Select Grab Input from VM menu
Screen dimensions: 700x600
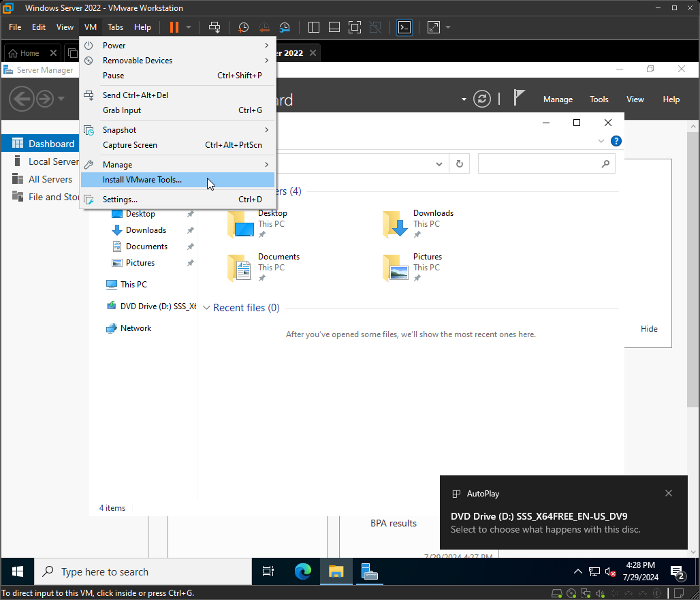pos(178,110)
